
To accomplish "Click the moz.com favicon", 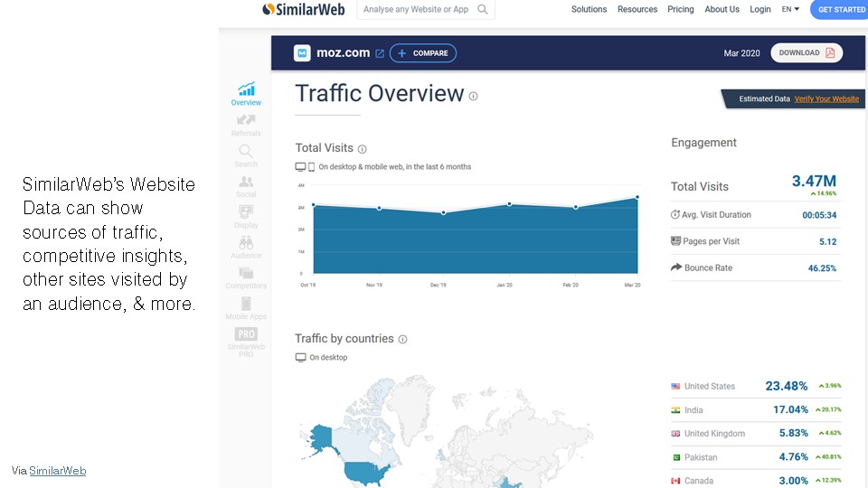I will [302, 53].
